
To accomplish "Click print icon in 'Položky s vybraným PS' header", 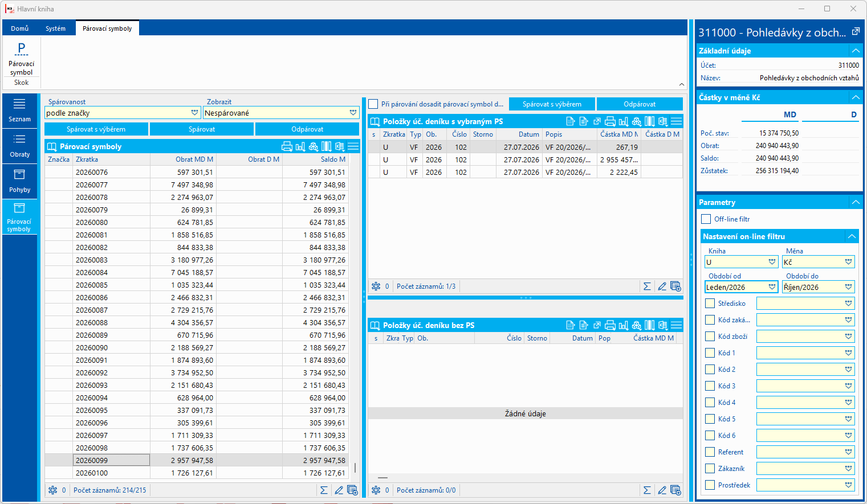I will [610, 121].
